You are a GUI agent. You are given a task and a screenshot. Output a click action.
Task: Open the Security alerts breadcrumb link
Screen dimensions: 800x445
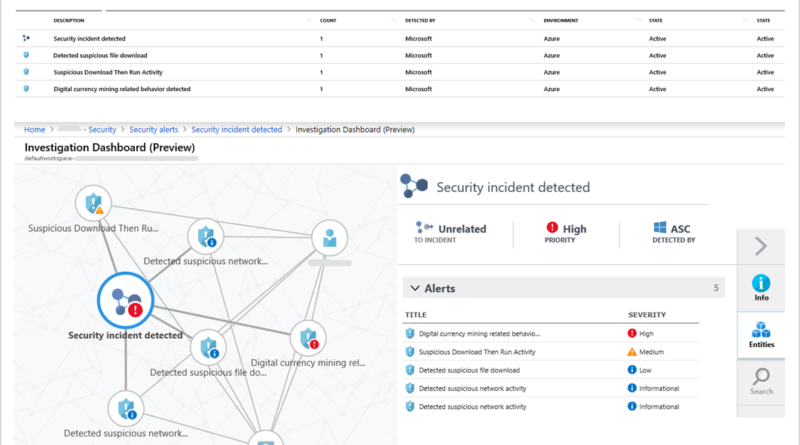[154, 130]
